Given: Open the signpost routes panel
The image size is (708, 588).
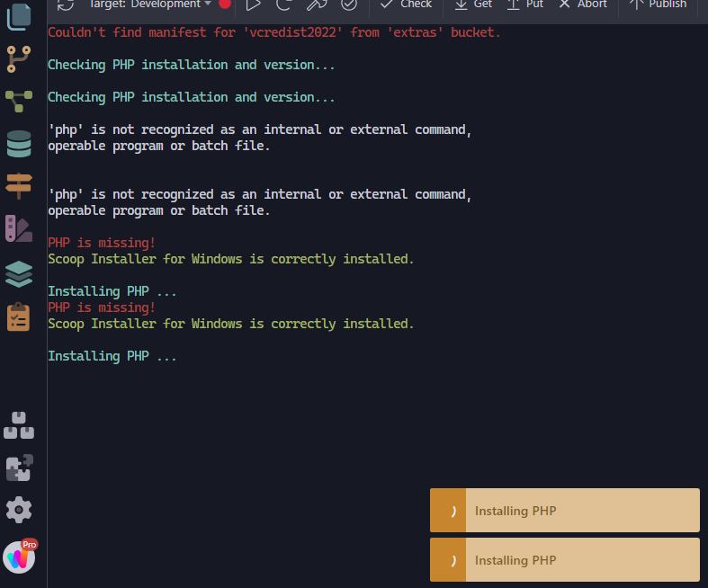Looking at the screenshot, I should [19, 185].
